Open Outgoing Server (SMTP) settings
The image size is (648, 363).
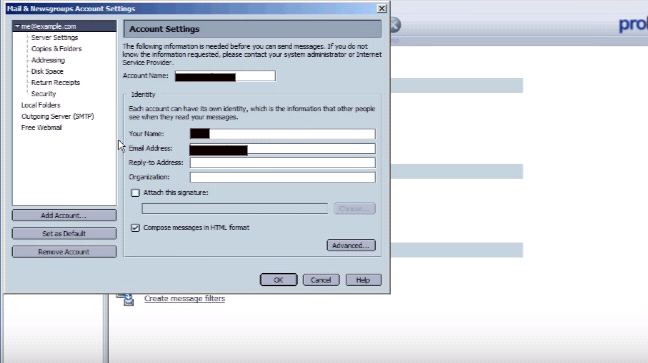click(57, 117)
